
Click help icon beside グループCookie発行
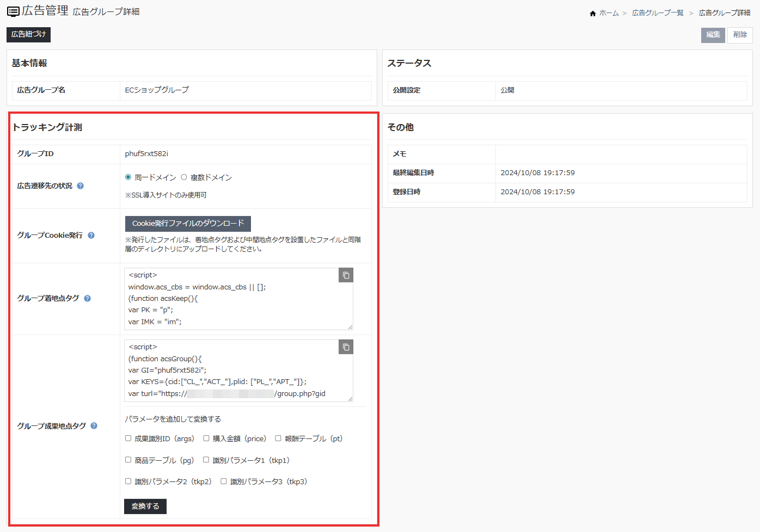coord(91,236)
